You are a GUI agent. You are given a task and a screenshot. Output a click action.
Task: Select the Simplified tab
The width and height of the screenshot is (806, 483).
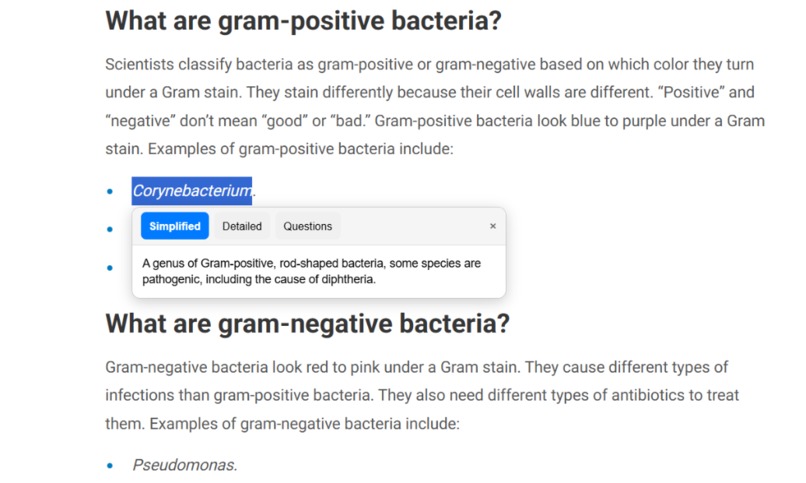pyautogui.click(x=175, y=226)
